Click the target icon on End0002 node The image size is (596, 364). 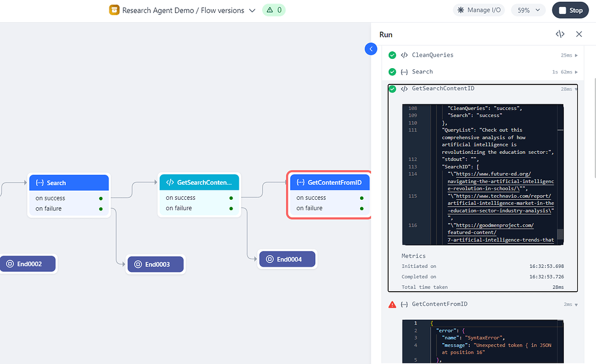(x=9, y=263)
